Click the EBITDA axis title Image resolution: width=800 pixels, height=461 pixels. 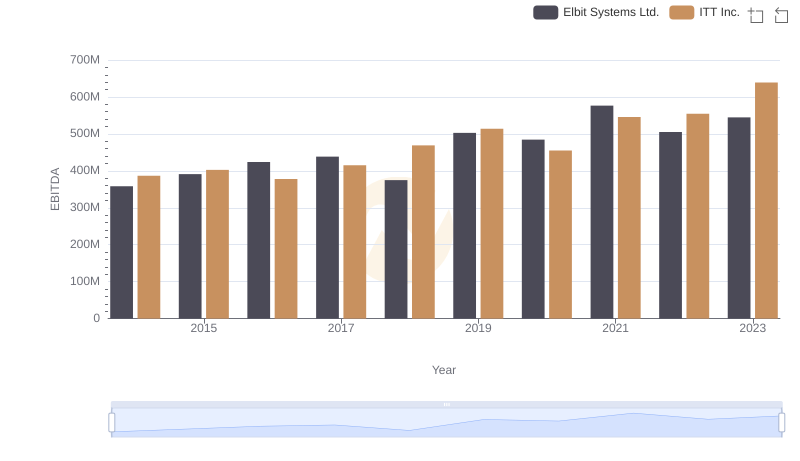(55, 189)
